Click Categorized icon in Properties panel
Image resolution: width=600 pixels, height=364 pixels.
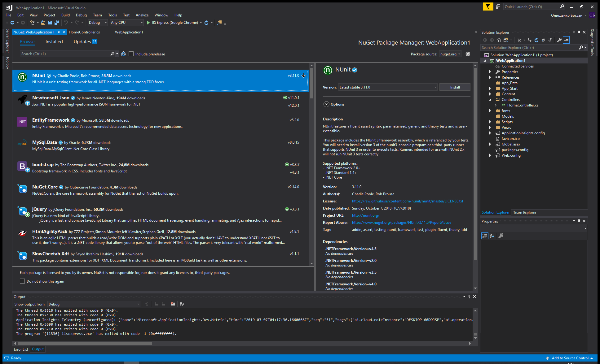point(485,236)
